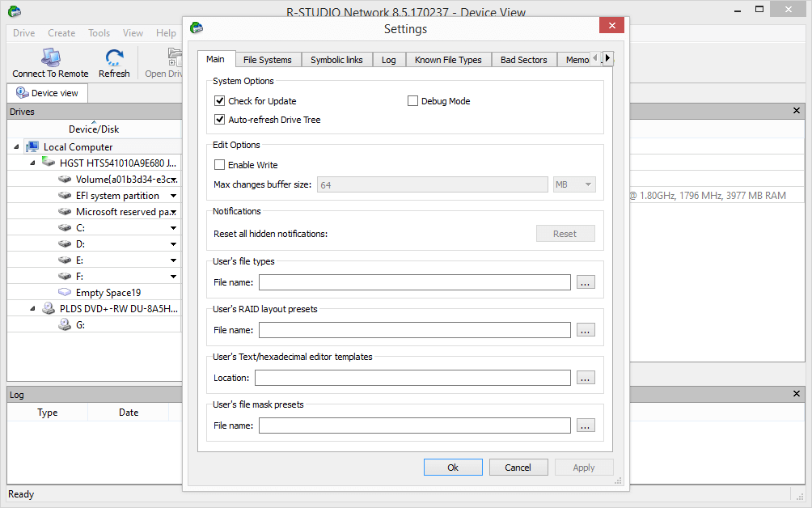
Task: Collapse the PLDS DVD drive node
Action: coord(32,309)
